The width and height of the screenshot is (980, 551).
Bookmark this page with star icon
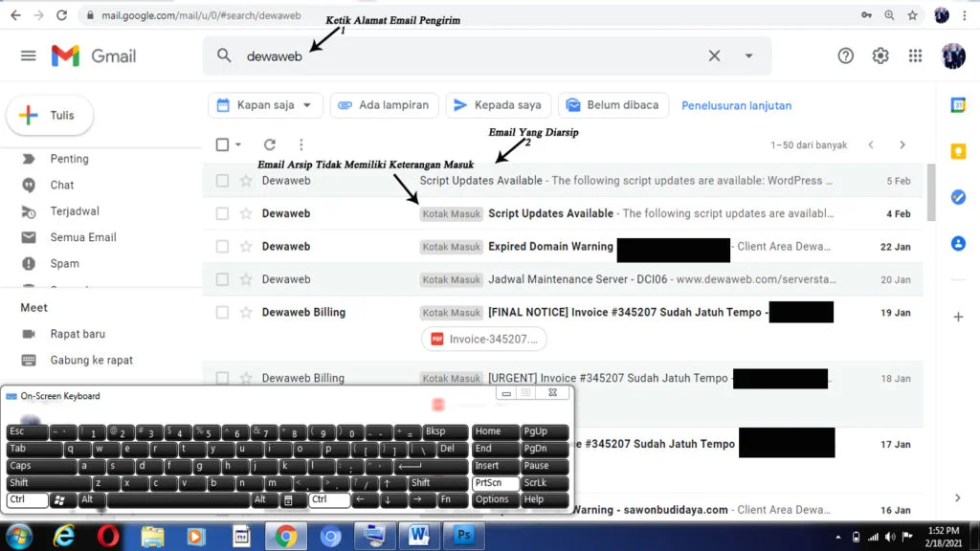pos(912,15)
